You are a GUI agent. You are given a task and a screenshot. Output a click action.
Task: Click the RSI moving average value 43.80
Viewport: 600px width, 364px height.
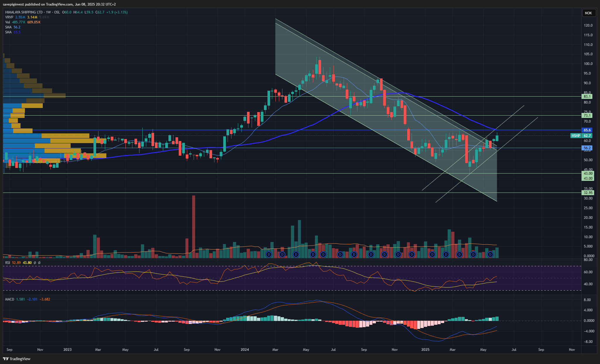click(27, 263)
